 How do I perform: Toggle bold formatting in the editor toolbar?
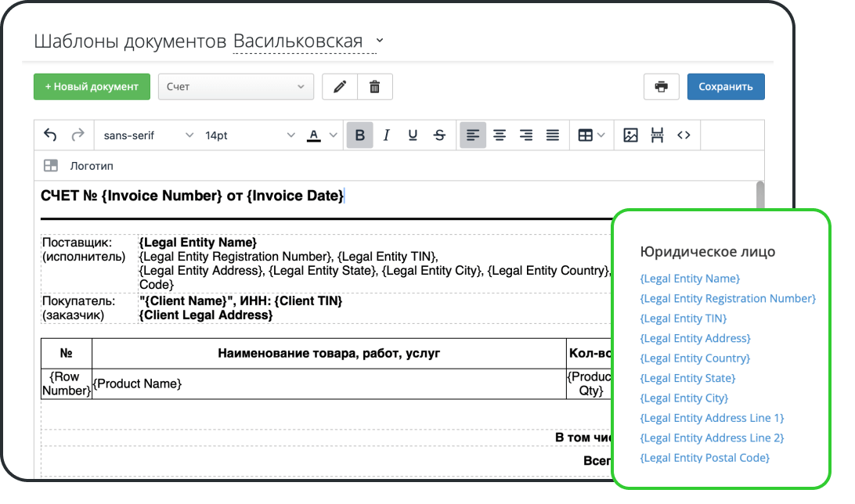pyautogui.click(x=359, y=135)
